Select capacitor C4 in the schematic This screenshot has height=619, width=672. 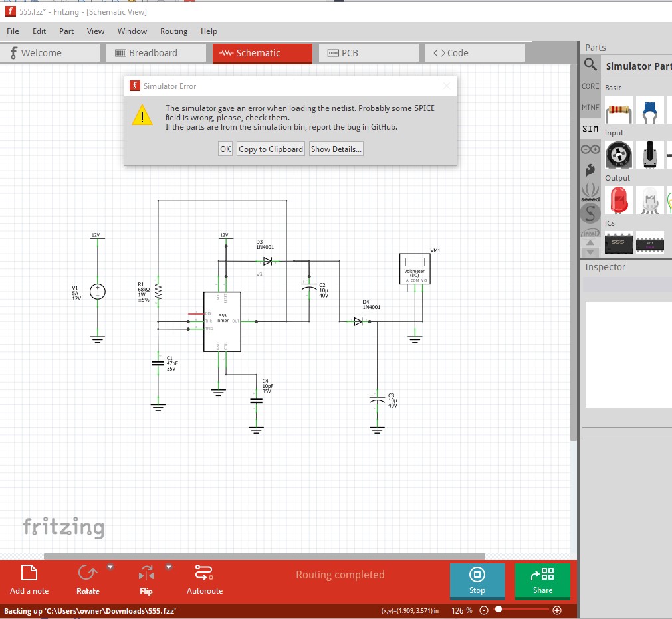coord(256,401)
